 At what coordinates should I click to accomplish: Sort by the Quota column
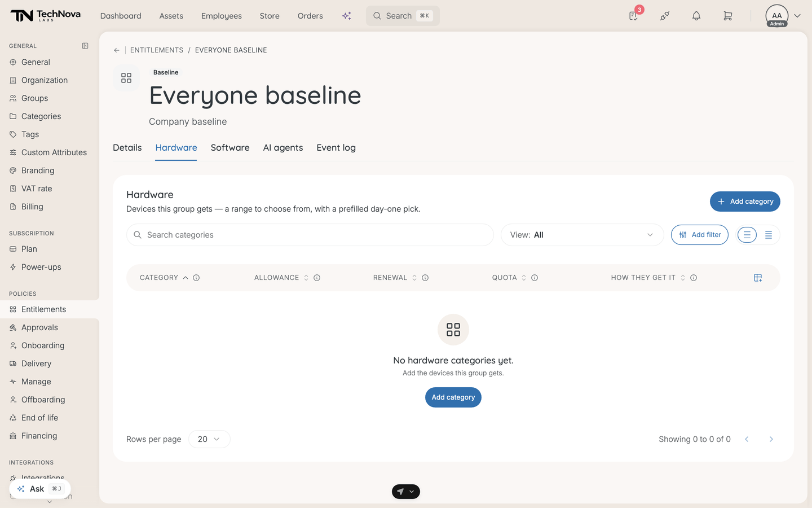pyautogui.click(x=509, y=278)
